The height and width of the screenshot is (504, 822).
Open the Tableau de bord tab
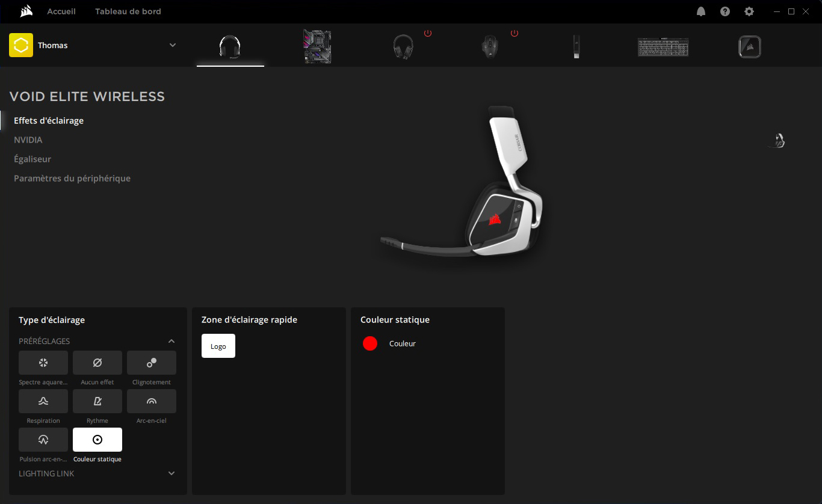128,11
